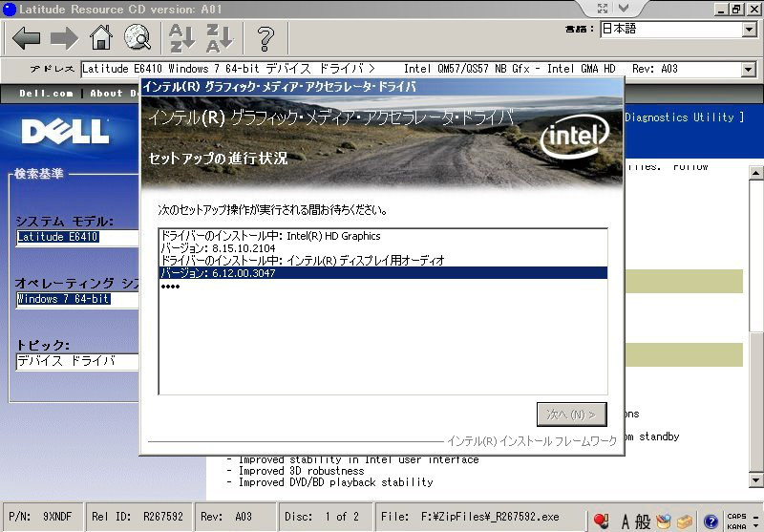Click the Dell.com link in nav bar
The height and width of the screenshot is (532, 764).
[x=46, y=93]
